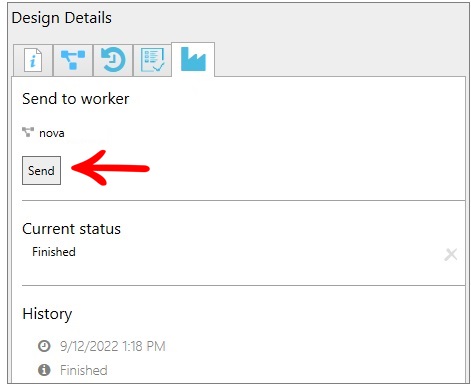471x389 pixels.
Task: Click the divider line above History
Action: pos(243,285)
